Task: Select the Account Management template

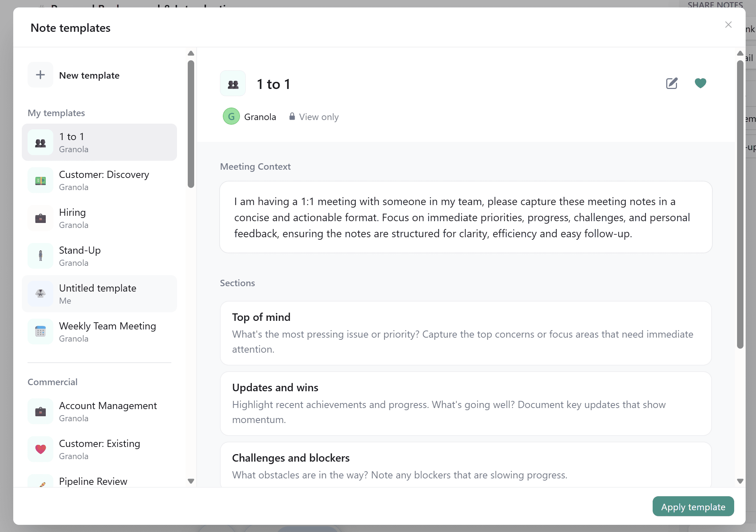Action: tap(99, 412)
